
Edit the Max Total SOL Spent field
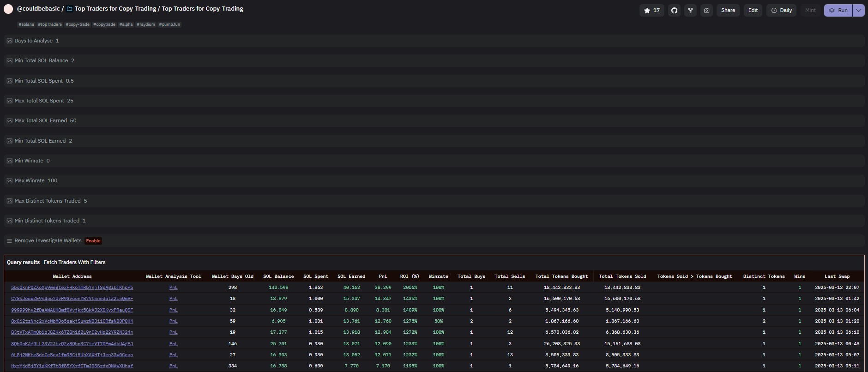point(70,101)
